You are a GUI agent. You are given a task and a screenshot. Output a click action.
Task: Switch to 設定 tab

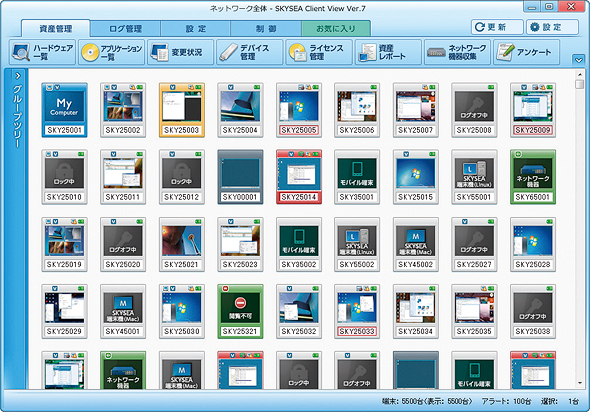pos(196,29)
